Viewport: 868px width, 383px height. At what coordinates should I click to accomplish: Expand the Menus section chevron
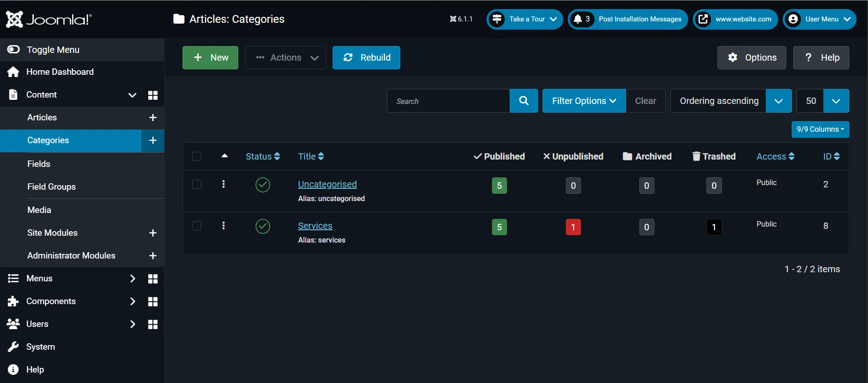pyautogui.click(x=132, y=279)
